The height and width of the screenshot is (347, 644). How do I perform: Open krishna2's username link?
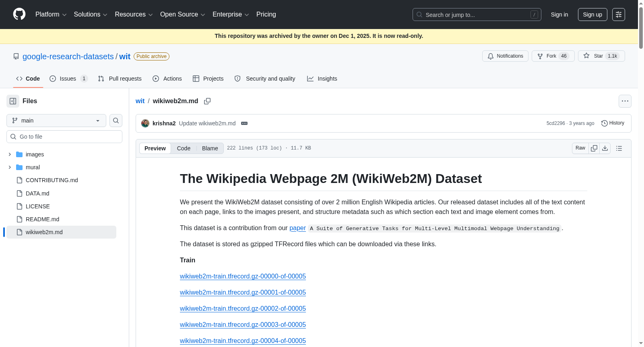click(164, 123)
